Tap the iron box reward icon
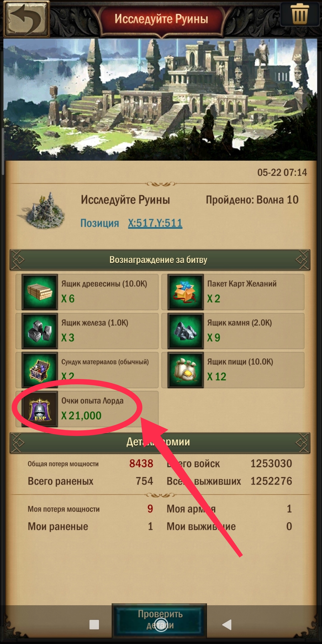 (x=40, y=331)
